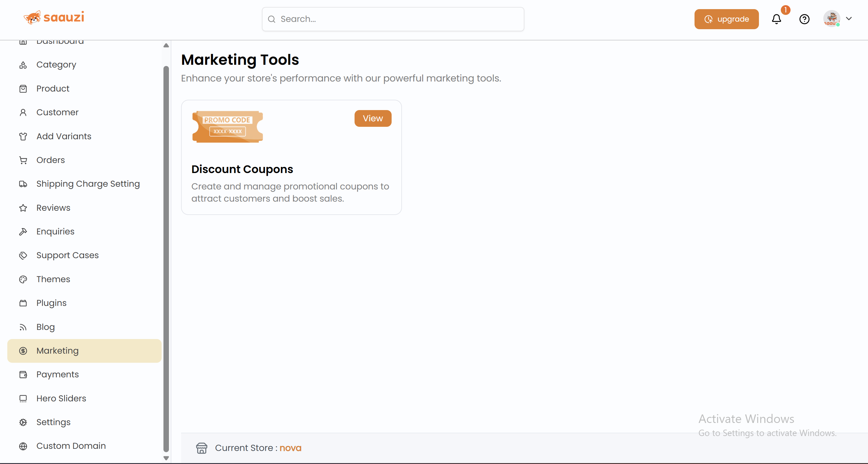Click the Custom Domain globe icon
This screenshot has height=464, width=868.
click(x=23, y=446)
